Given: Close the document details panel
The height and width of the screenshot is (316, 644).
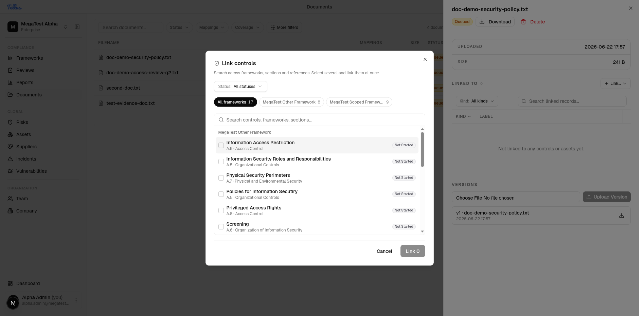Looking at the screenshot, I should pos(631,8).
